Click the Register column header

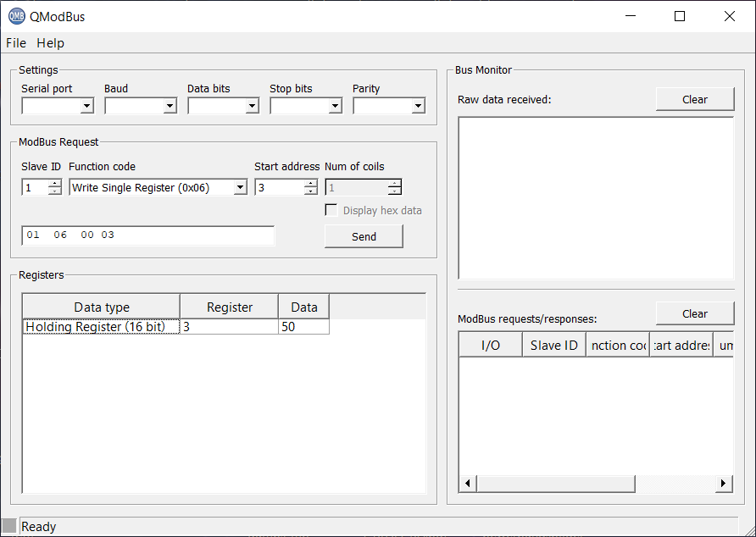(230, 307)
